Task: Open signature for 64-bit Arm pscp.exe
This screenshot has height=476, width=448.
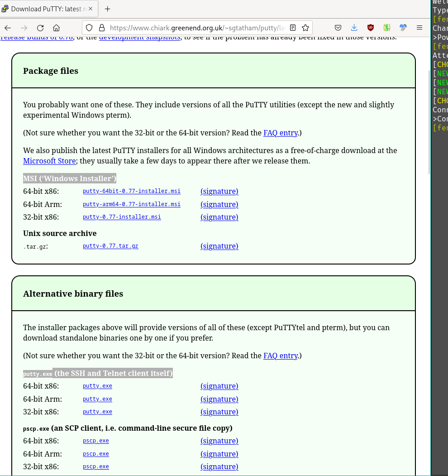Action: 219,454
